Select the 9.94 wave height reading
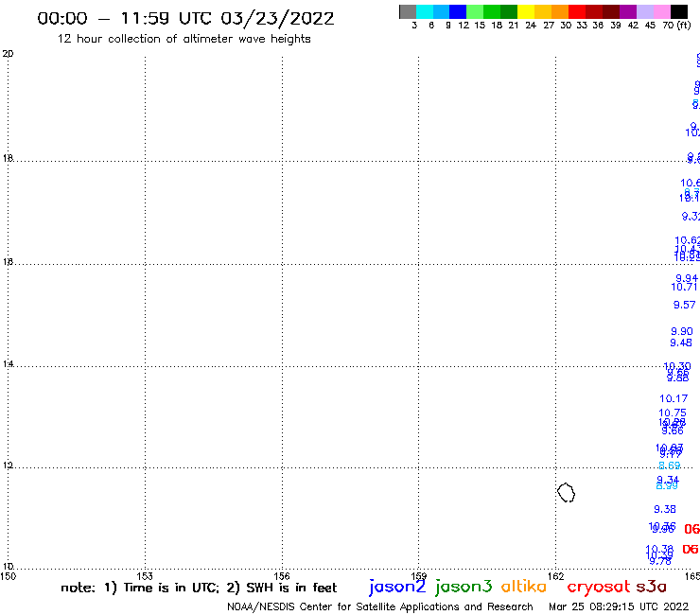The height and width of the screenshot is (615, 700). tap(687, 278)
